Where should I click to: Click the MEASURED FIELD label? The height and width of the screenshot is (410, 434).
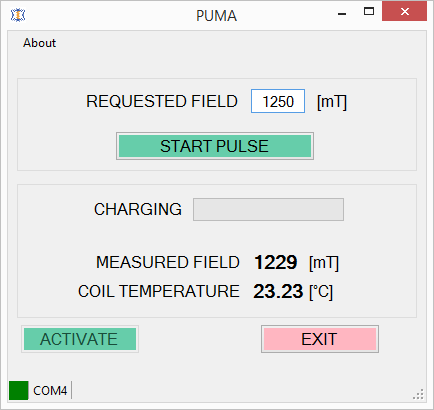pyautogui.click(x=168, y=262)
